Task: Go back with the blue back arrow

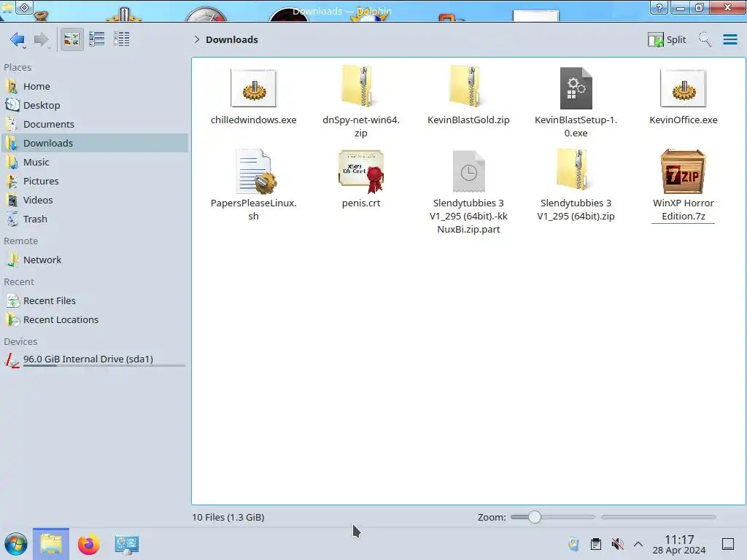Action: pyautogui.click(x=18, y=39)
